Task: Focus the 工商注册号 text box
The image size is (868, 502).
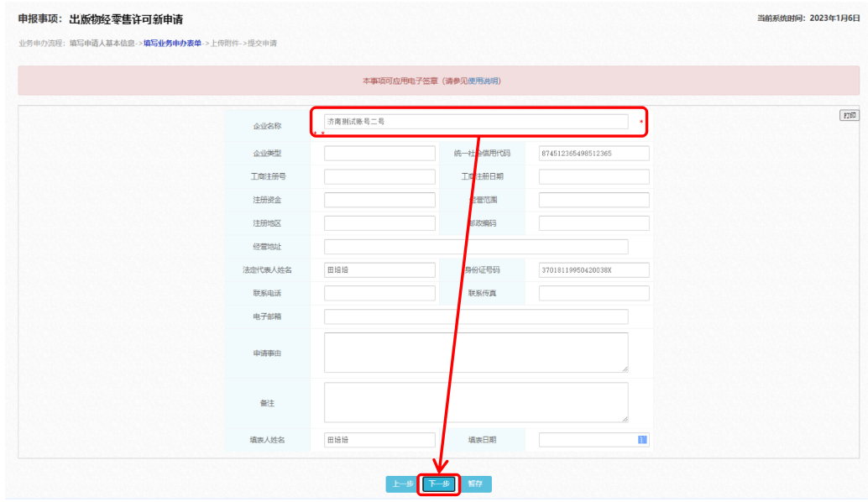Action: click(x=379, y=177)
